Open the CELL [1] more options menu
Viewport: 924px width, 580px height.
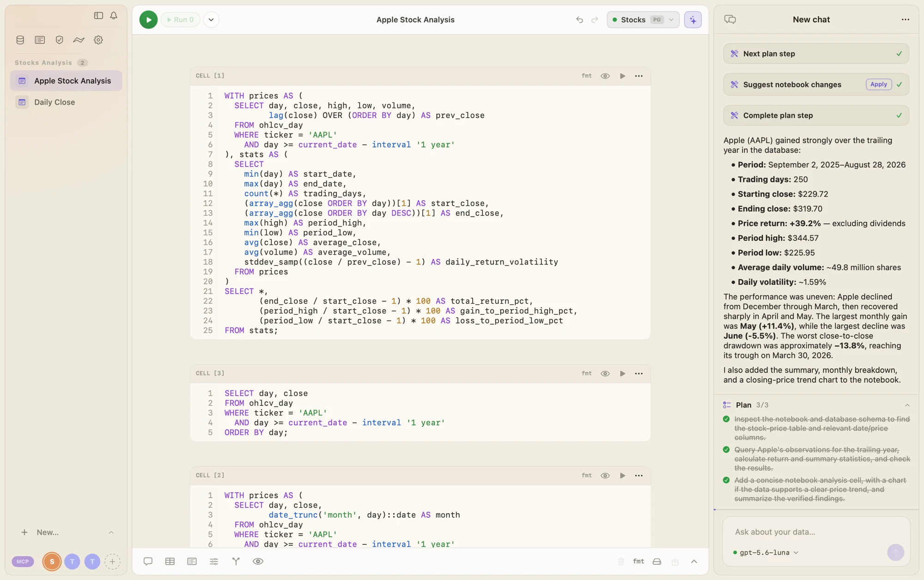coord(638,76)
